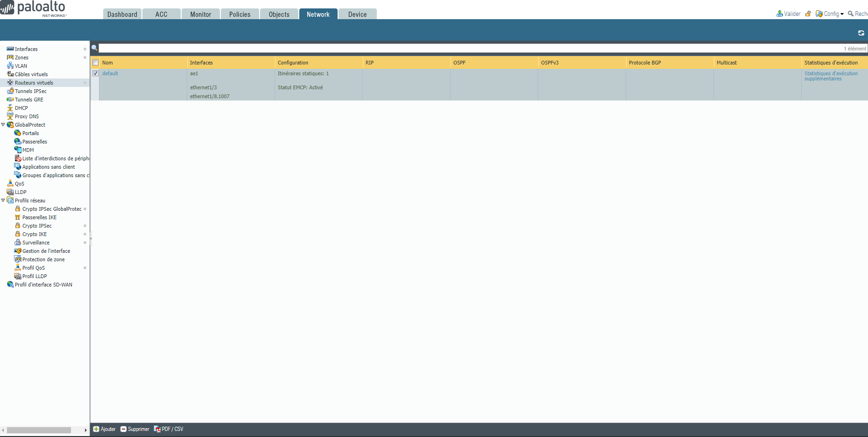Screen dimensions: 868x437
Task: Click the Palo Alto Networks logo
Action: pos(34,8)
